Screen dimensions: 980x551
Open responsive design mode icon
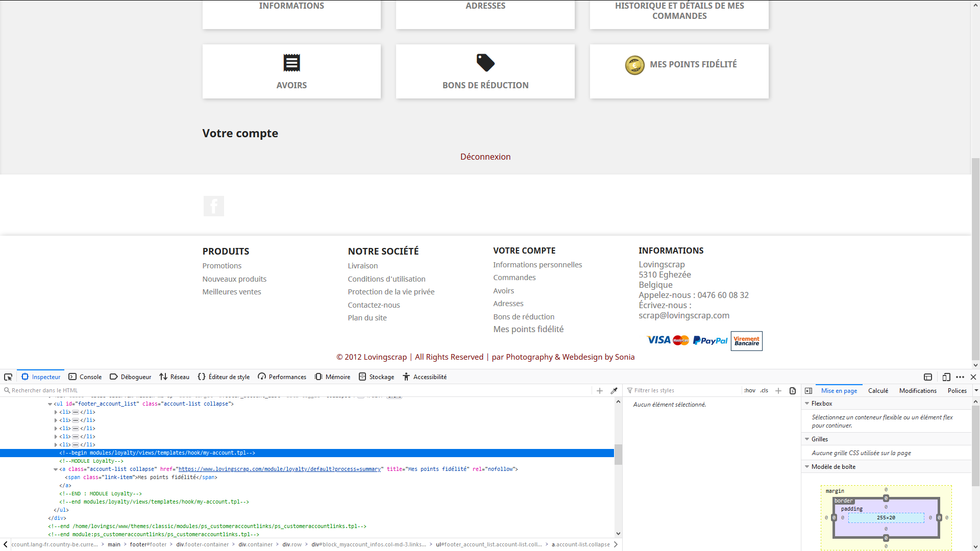(x=946, y=377)
